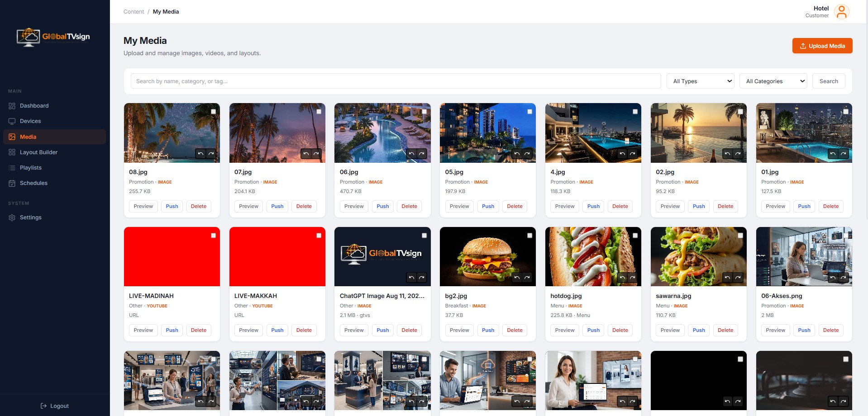Rotate 06.jpg thumbnail right
Viewport: 868px width, 416px height.
pyautogui.click(x=422, y=154)
